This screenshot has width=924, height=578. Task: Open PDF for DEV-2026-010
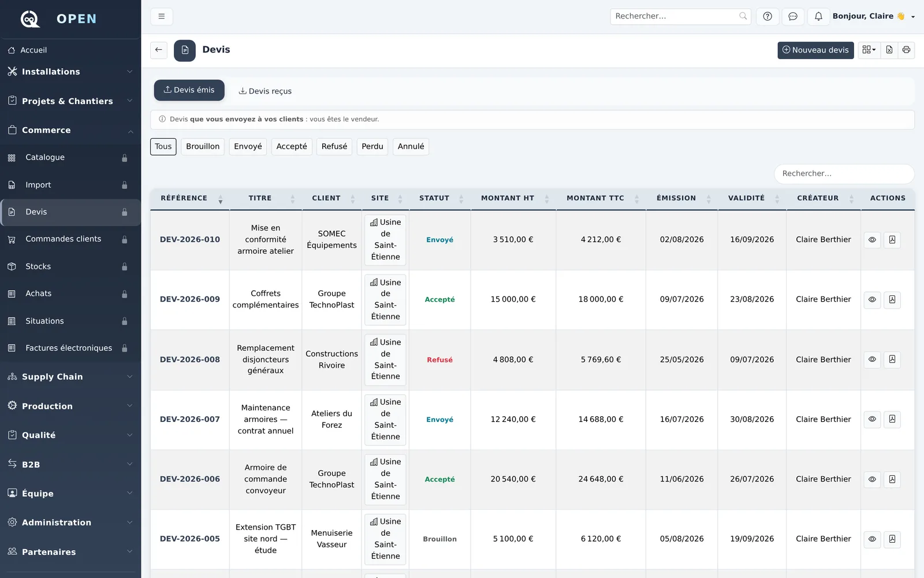[892, 240]
